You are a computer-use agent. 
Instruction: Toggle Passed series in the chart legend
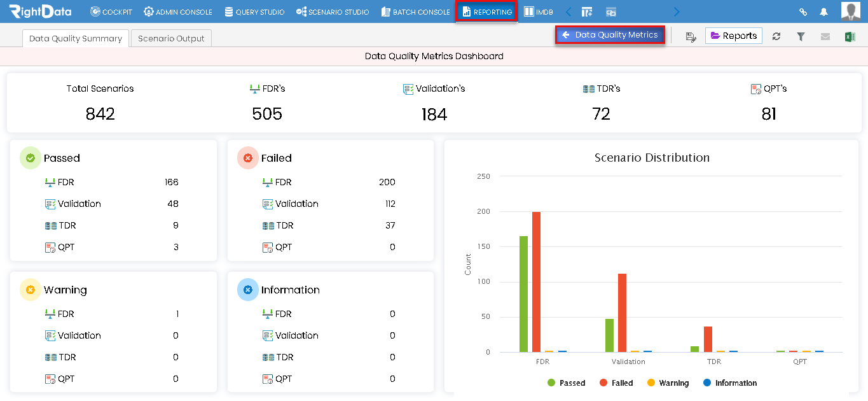(565, 383)
